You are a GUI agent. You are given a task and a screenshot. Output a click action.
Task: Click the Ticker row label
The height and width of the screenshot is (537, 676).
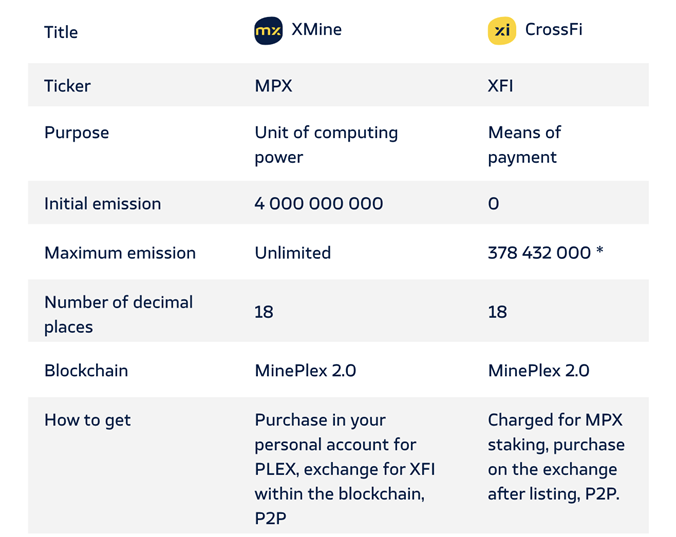(x=67, y=86)
